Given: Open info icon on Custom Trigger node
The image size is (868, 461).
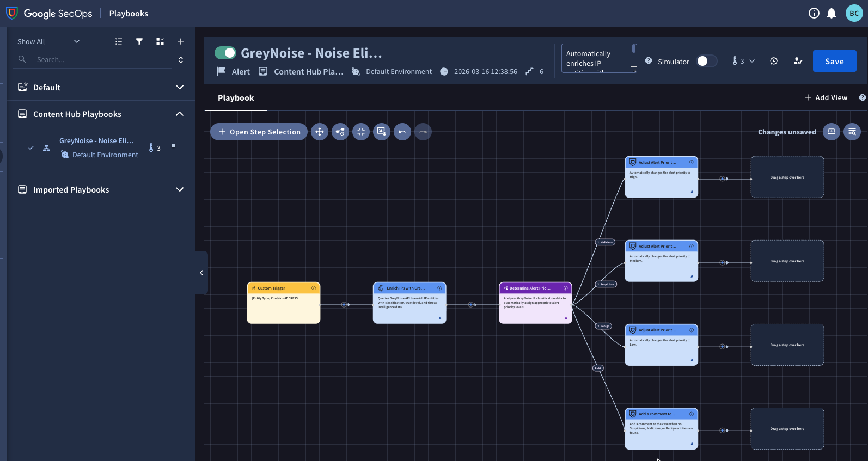Looking at the screenshot, I should [314, 288].
